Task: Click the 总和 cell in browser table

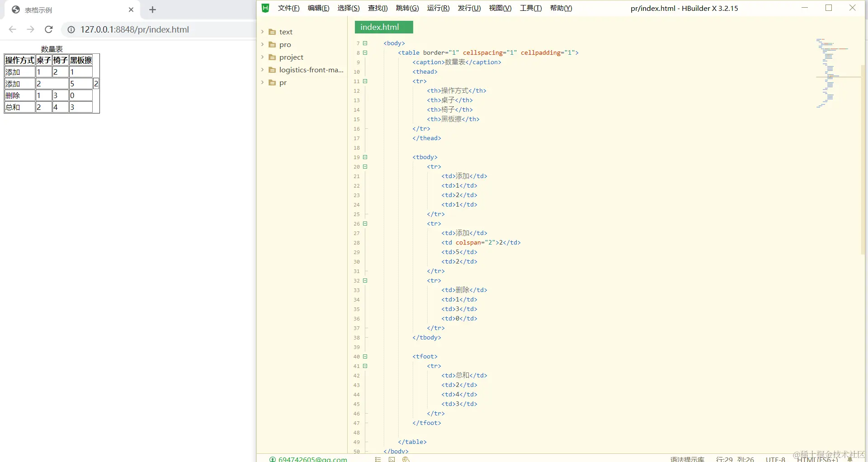Action: (x=20, y=107)
